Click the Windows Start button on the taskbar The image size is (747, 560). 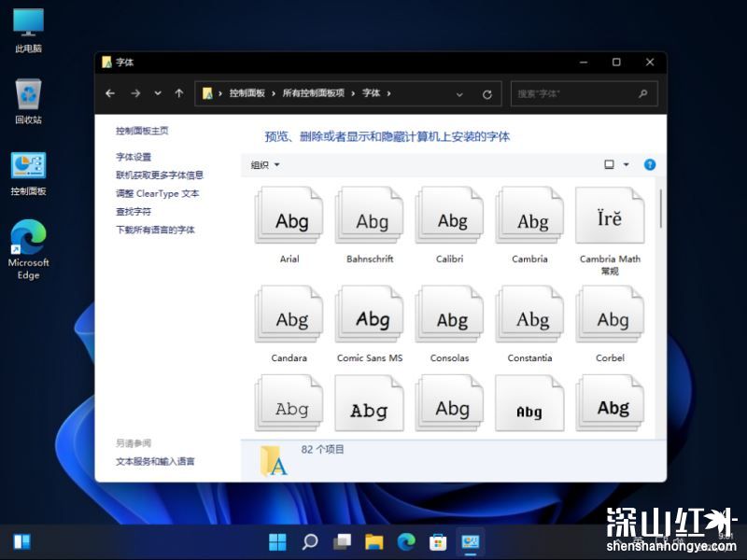click(x=277, y=541)
